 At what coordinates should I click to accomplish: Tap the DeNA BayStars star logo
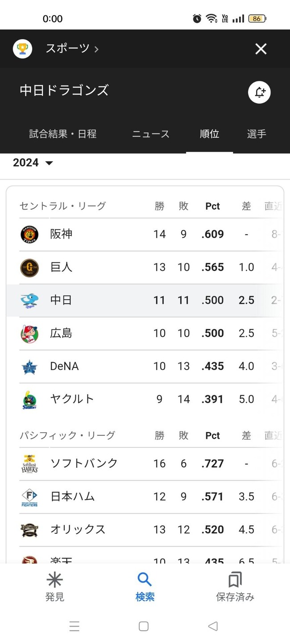pyautogui.click(x=29, y=367)
